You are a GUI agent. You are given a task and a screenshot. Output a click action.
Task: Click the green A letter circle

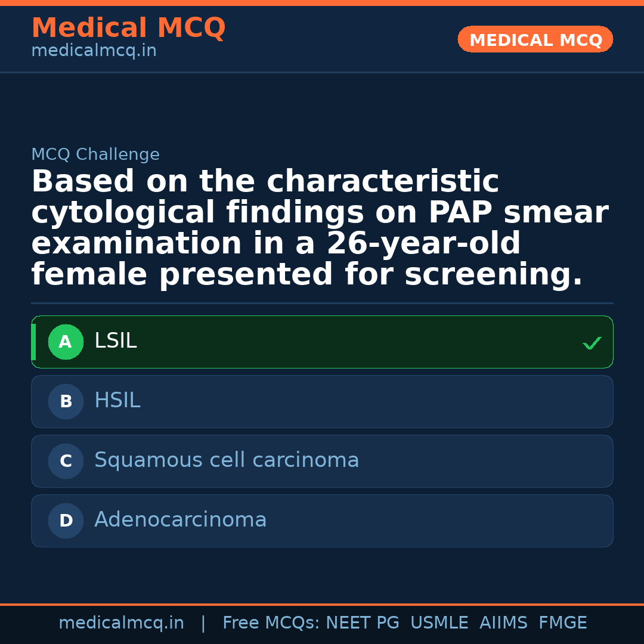66,342
